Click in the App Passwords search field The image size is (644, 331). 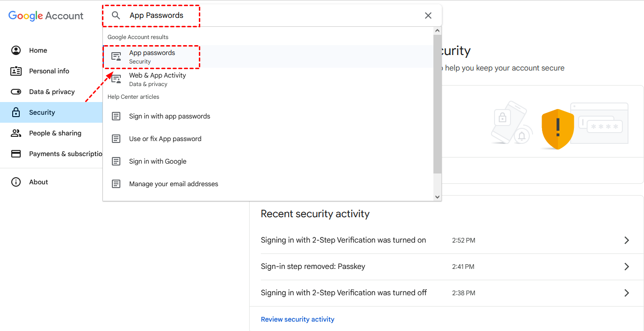[273, 16]
